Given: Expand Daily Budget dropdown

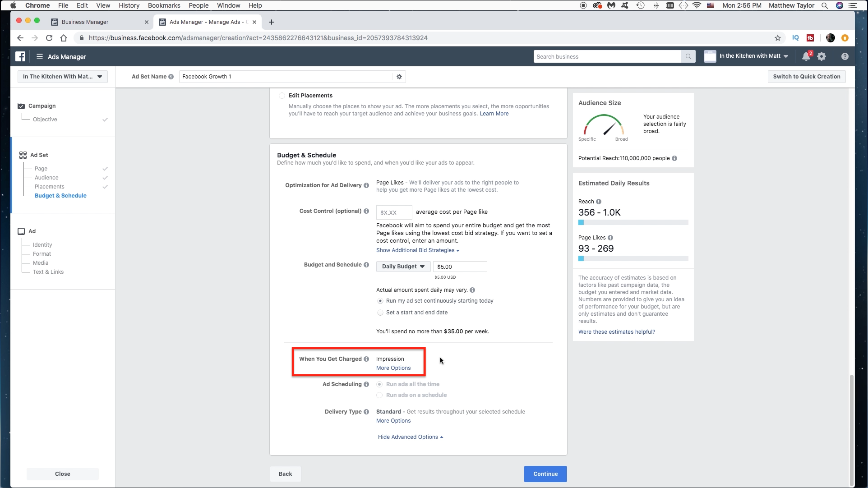Looking at the screenshot, I should 402,267.
